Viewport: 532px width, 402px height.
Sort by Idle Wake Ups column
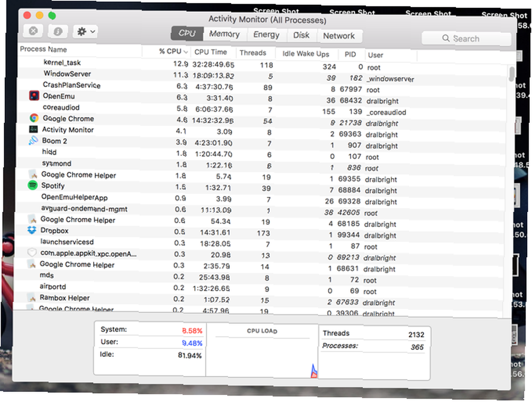coord(306,54)
